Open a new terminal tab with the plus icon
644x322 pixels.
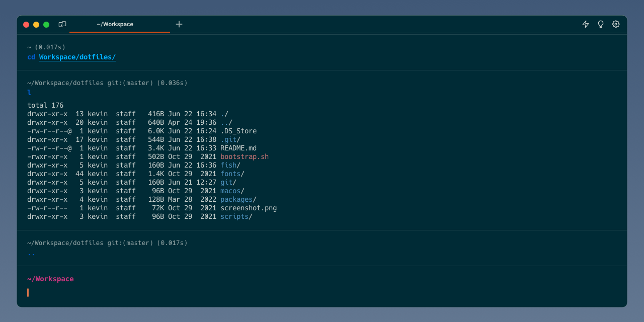pyautogui.click(x=179, y=24)
